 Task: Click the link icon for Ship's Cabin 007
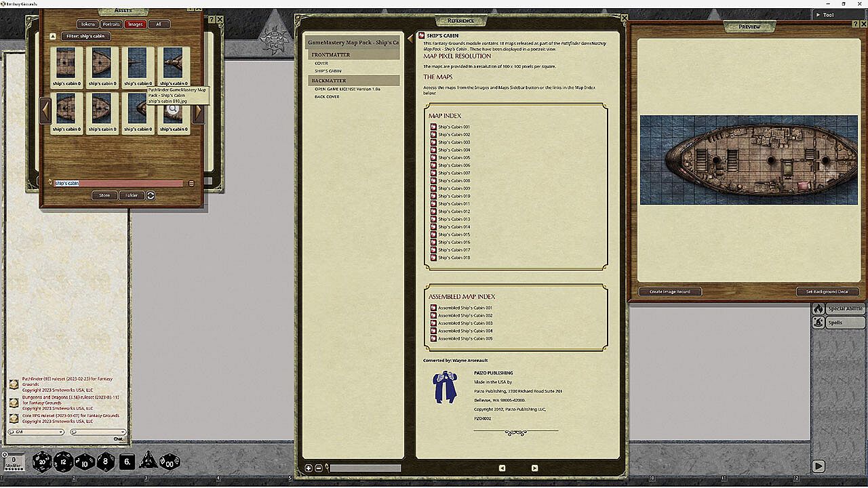(x=434, y=173)
